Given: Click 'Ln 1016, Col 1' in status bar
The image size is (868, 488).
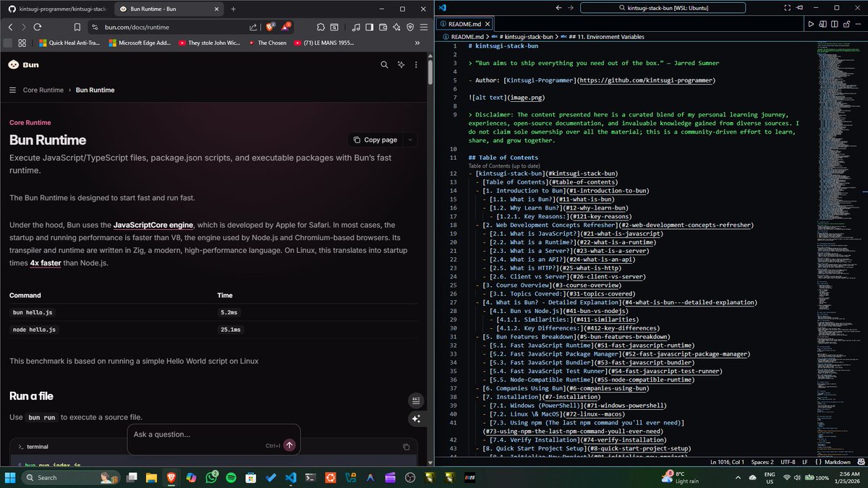Looking at the screenshot, I should (x=727, y=461).
